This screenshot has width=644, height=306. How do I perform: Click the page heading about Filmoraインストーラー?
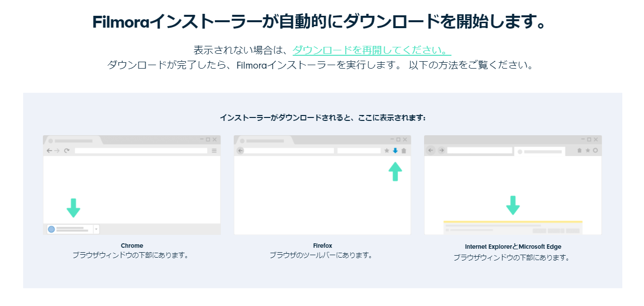pyautogui.click(x=320, y=22)
